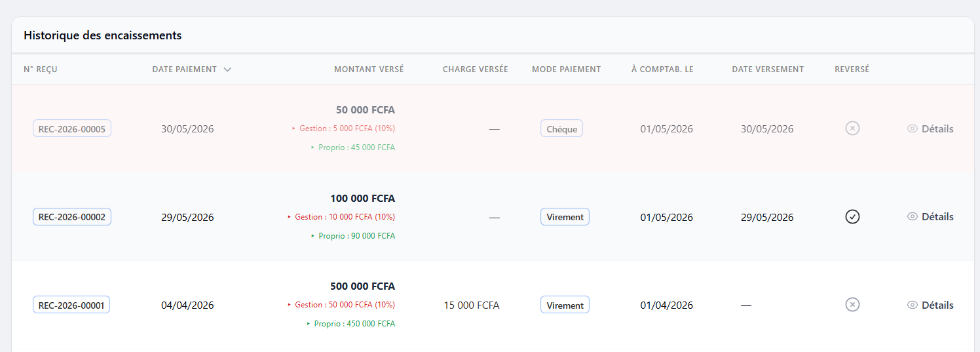Click the eye icon beside Détails for REC-2026-00001

coord(912,305)
